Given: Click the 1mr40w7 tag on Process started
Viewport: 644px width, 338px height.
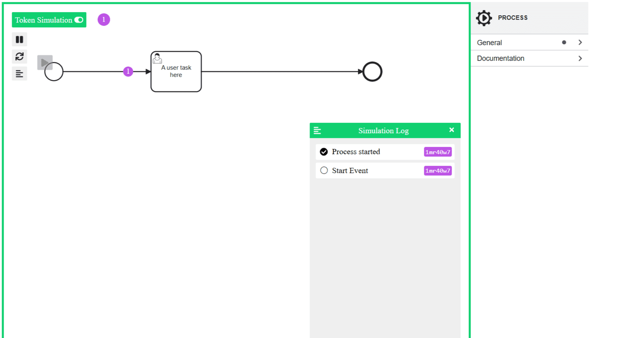Looking at the screenshot, I should (x=438, y=152).
